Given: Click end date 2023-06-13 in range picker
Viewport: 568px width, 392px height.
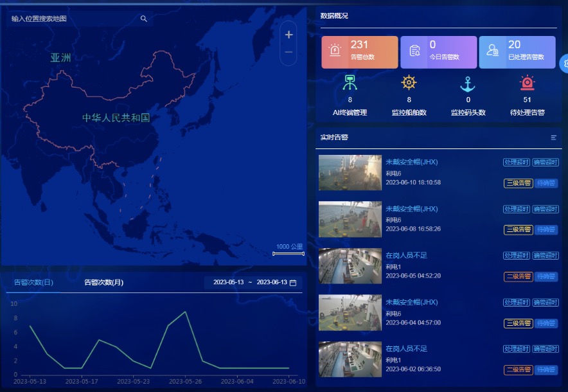Looking at the screenshot, I should point(271,283).
